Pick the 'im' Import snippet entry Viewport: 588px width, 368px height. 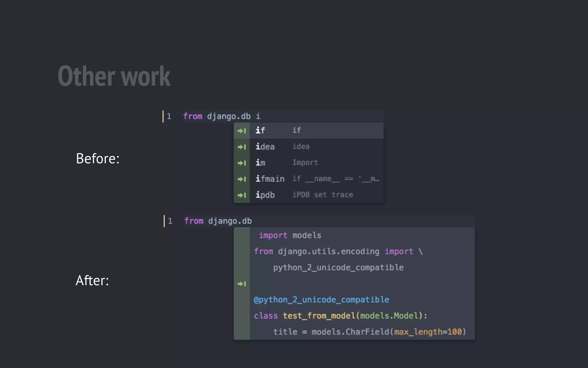[316, 163]
